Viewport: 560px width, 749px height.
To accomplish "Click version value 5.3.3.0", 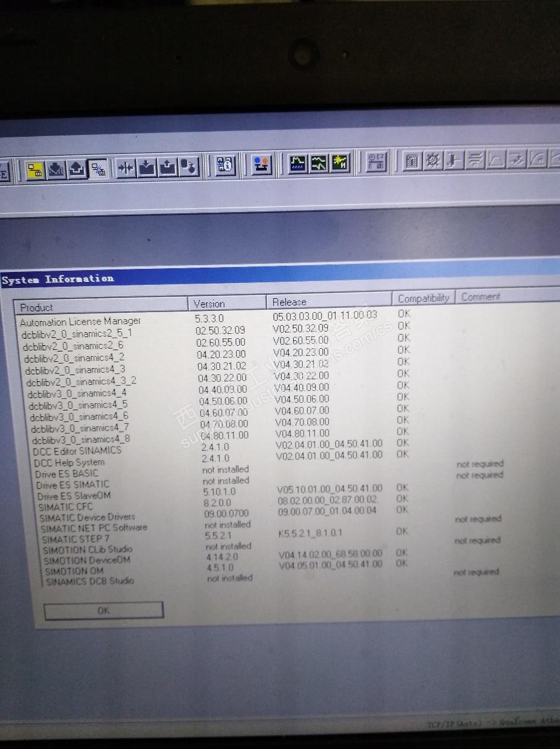I will tap(209, 318).
